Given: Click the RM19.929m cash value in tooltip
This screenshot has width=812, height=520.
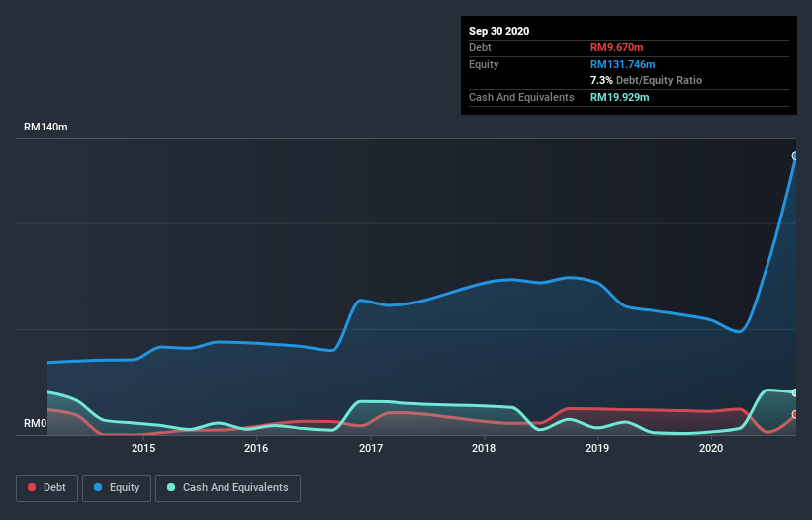Looking at the screenshot, I should click(619, 97).
